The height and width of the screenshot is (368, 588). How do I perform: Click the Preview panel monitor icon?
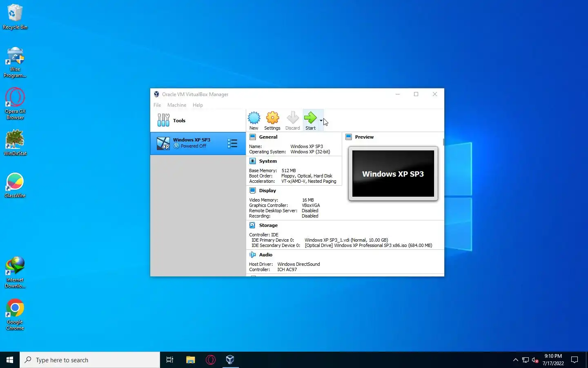(349, 137)
